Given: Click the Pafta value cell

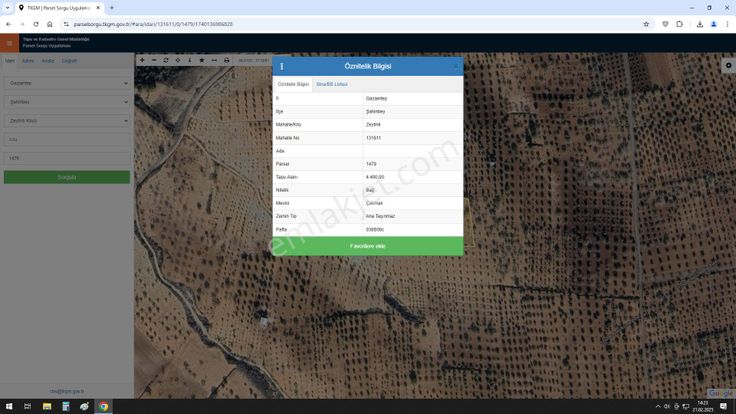Looking at the screenshot, I should [x=413, y=230].
